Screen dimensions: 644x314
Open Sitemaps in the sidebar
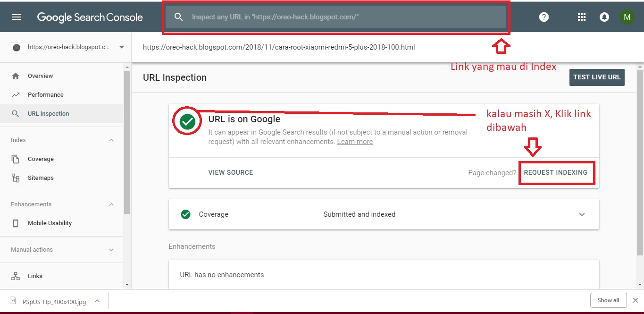click(61, 178)
